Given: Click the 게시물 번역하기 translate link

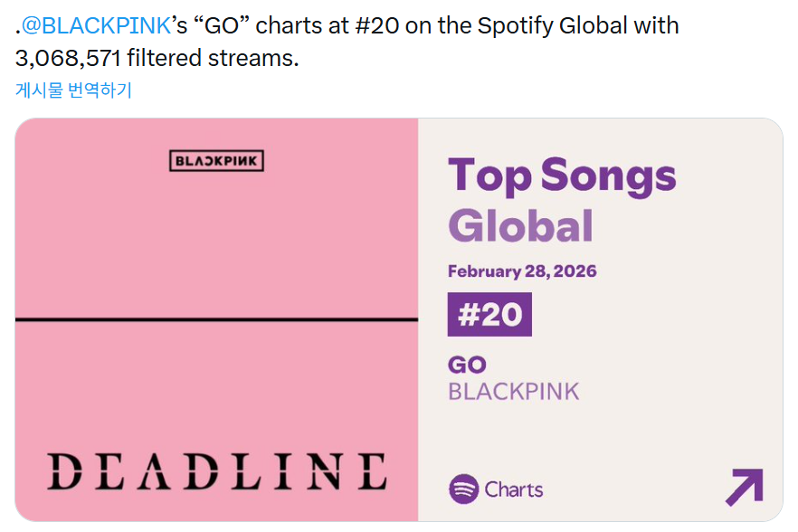Looking at the screenshot, I should 73,90.
